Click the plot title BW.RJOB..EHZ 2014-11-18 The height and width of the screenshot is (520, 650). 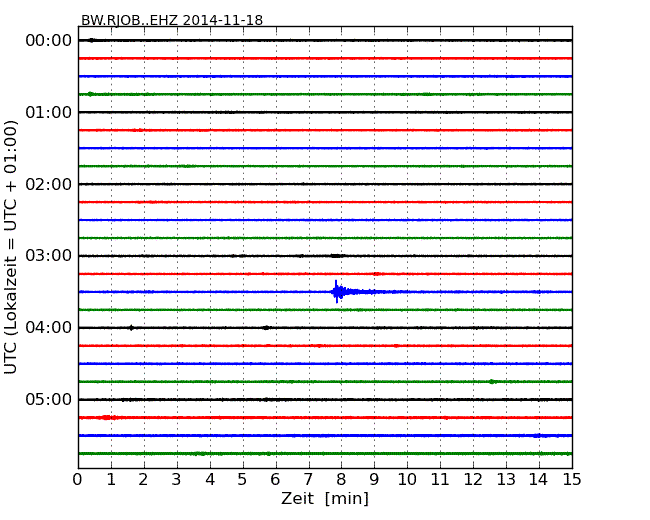172,20
